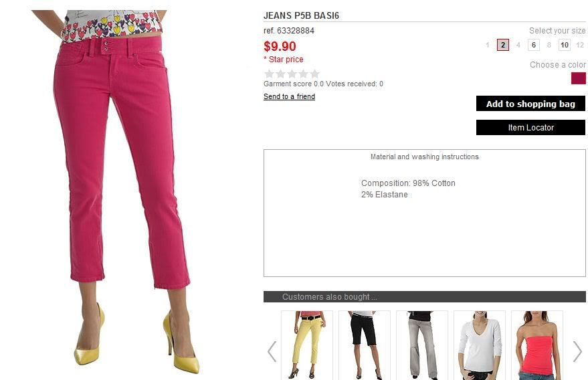Screen dimensions: 588x380
Task: Show next recommended items with right arrow
Action: click(x=577, y=351)
